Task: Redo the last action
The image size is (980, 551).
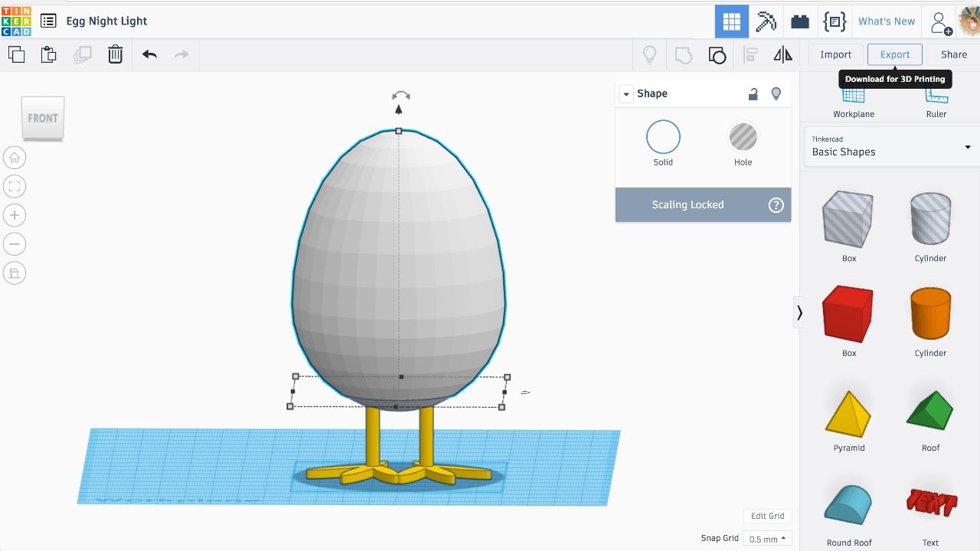Action: [x=181, y=54]
